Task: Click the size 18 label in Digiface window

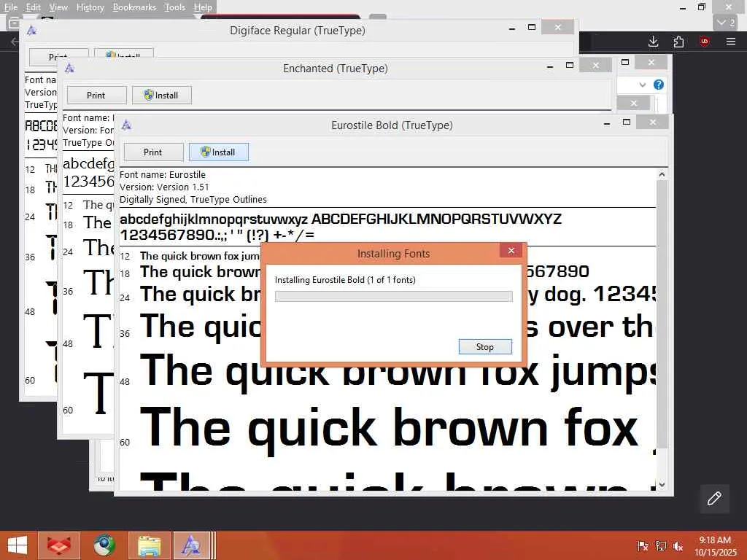Action: click(x=30, y=190)
